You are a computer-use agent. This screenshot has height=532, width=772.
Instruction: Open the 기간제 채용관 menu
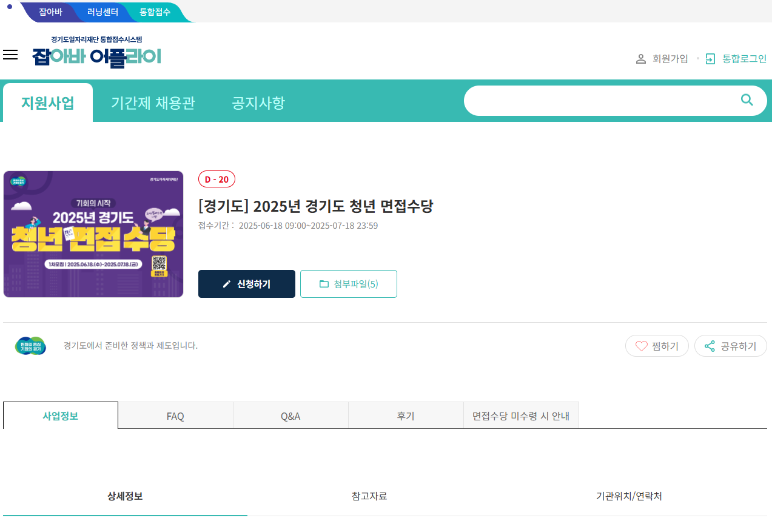pyautogui.click(x=153, y=102)
